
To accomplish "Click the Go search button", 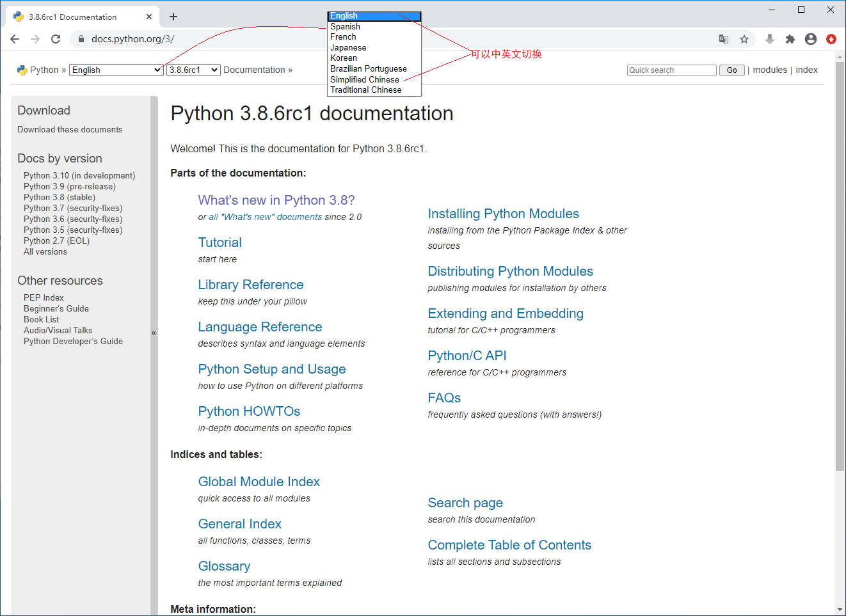I will (x=731, y=70).
